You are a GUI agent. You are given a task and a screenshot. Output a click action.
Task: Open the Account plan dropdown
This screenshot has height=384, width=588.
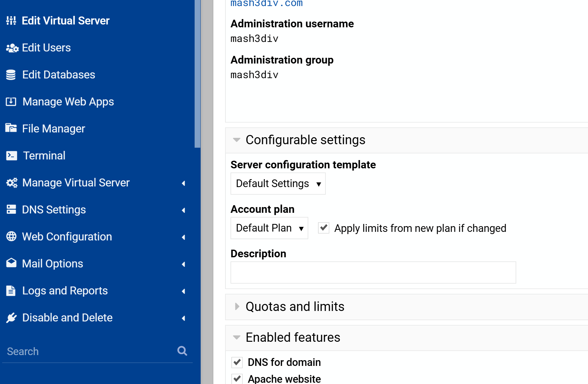pos(269,228)
